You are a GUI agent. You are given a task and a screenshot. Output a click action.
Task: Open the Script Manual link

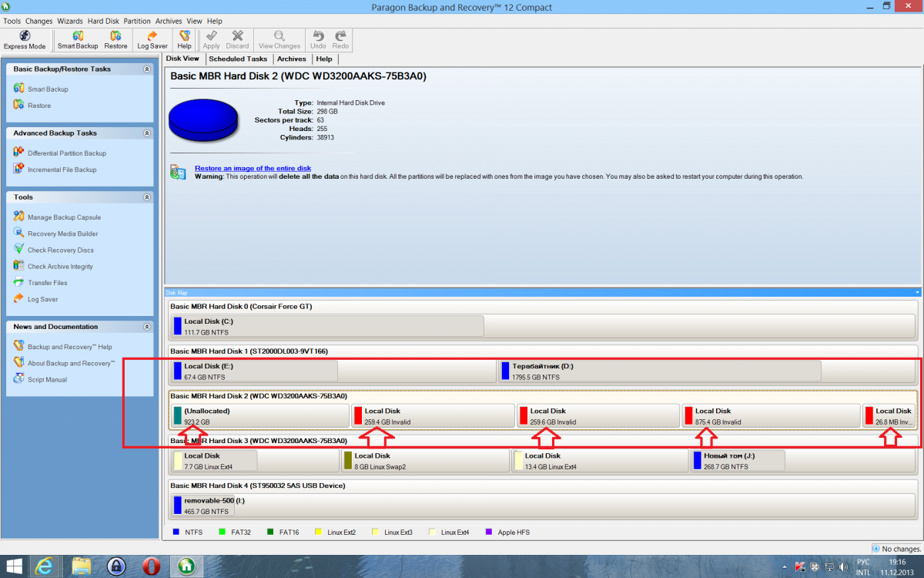click(47, 379)
